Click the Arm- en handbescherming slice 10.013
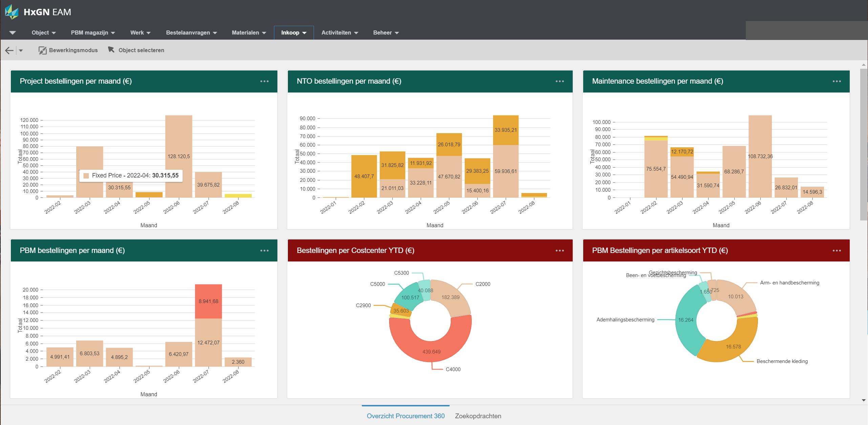Screen dimensions: 868x425 tap(736, 297)
